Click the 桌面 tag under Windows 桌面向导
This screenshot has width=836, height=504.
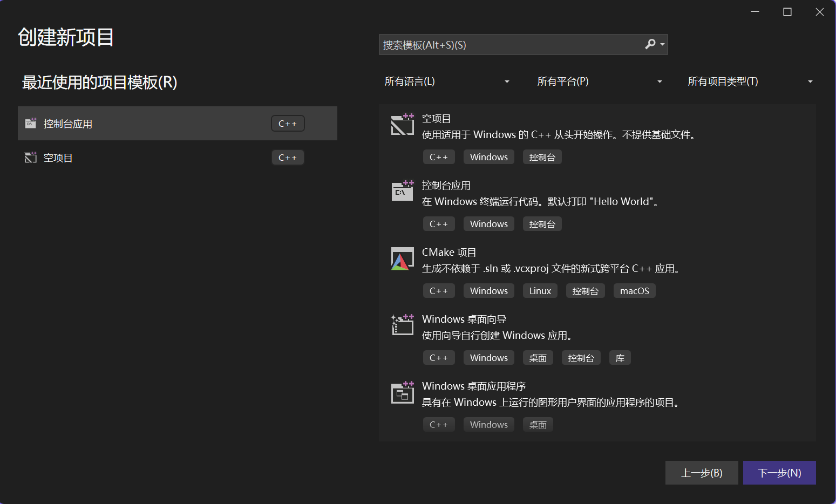538,358
